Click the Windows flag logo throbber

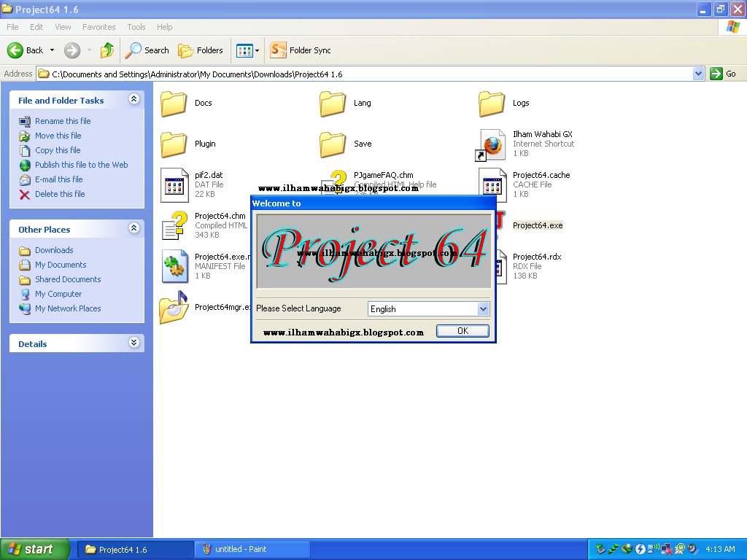tap(732, 27)
